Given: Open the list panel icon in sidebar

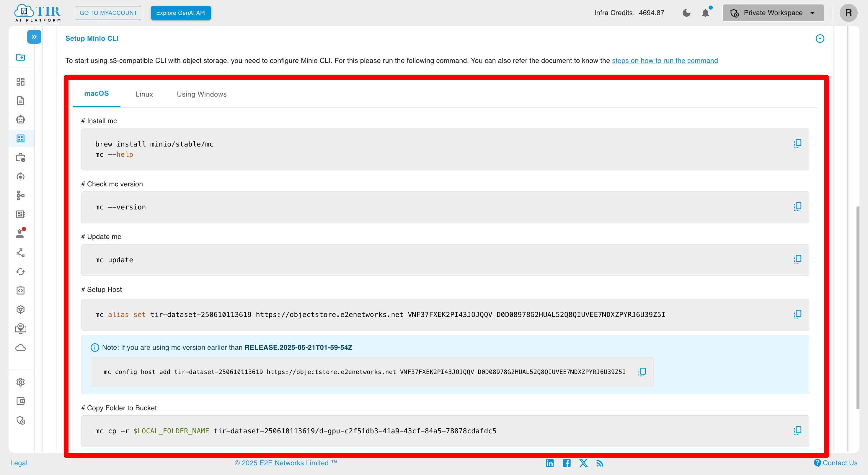Looking at the screenshot, I should click(x=21, y=214).
